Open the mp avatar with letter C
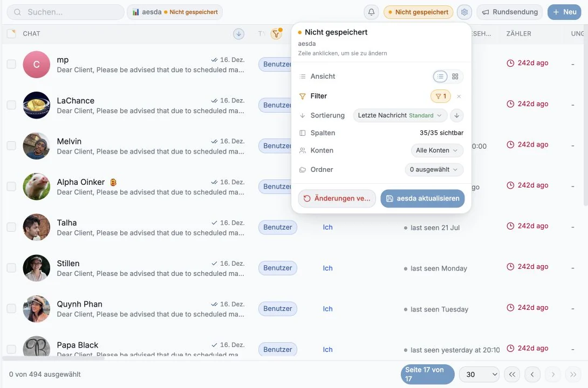The height and width of the screenshot is (388, 588). [36, 65]
